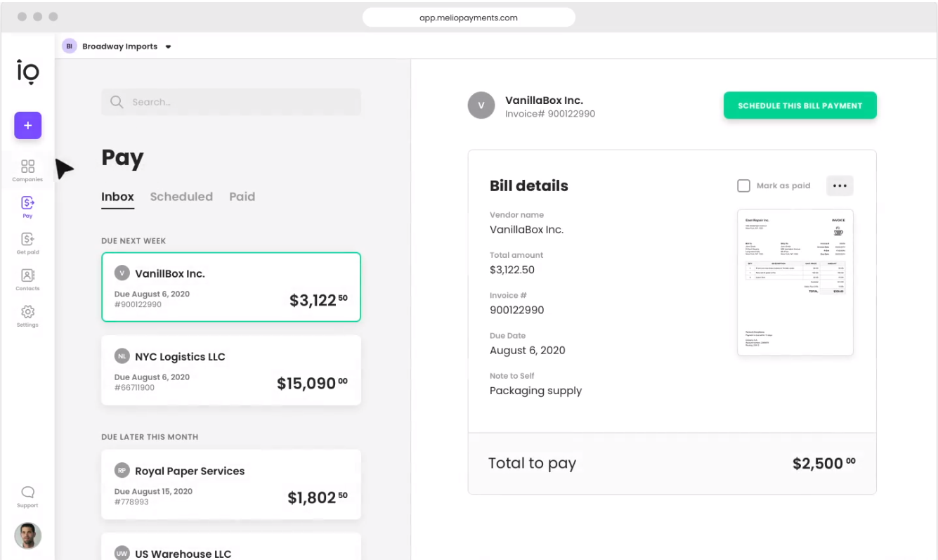Click Schedule This Bill Payment button

[x=800, y=105]
